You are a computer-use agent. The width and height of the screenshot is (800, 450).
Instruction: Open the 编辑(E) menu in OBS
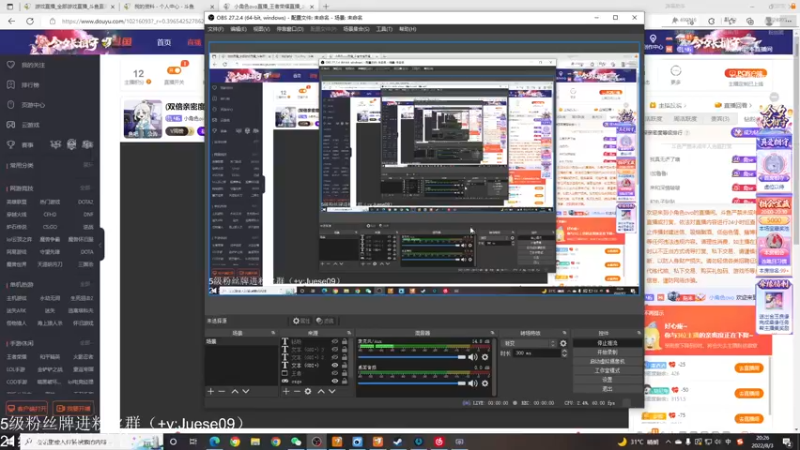coord(238,29)
